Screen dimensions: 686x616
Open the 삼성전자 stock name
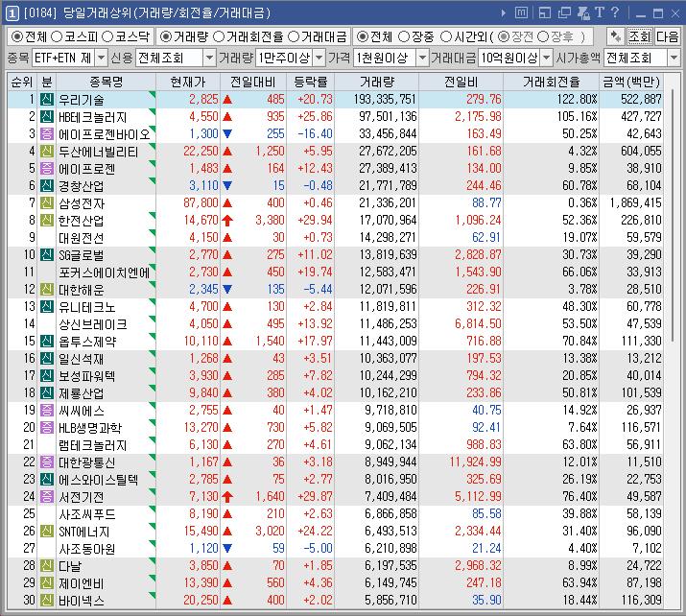[82, 203]
